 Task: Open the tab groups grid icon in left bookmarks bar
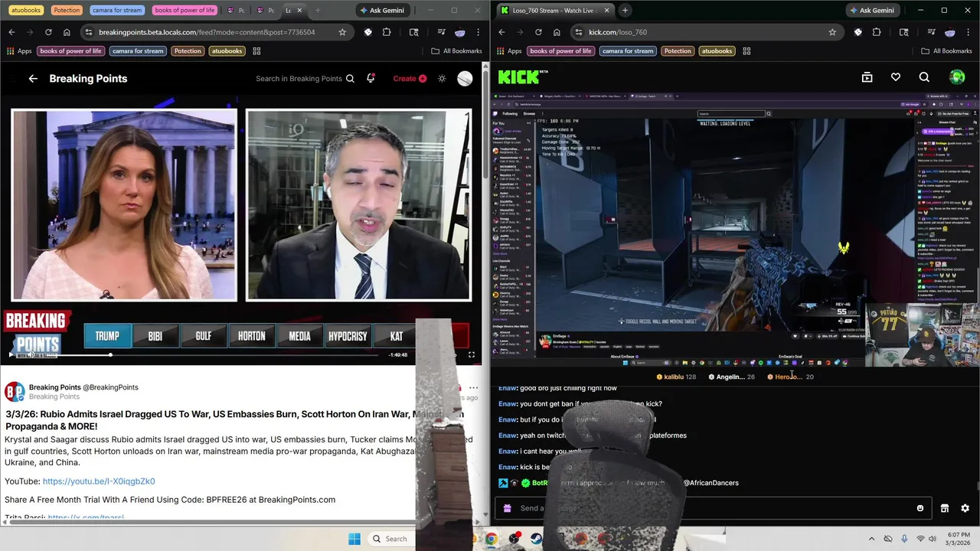256,51
